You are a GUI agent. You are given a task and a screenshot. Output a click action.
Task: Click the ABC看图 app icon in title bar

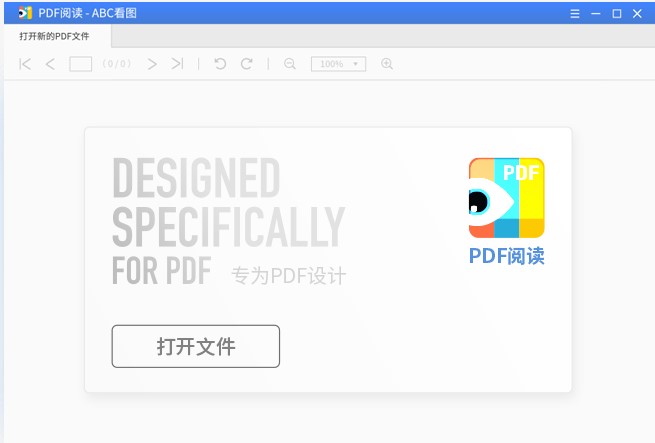coord(25,13)
